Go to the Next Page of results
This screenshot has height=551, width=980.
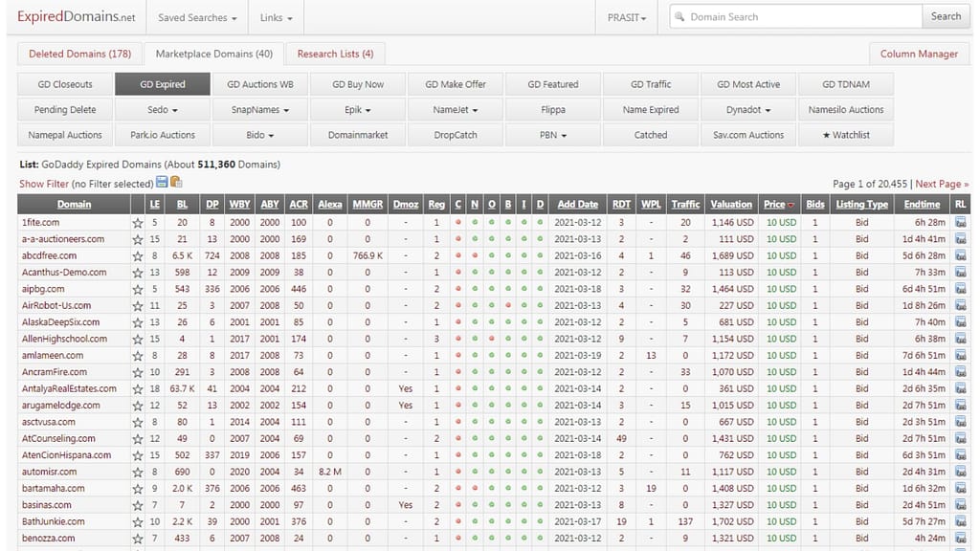(938, 183)
